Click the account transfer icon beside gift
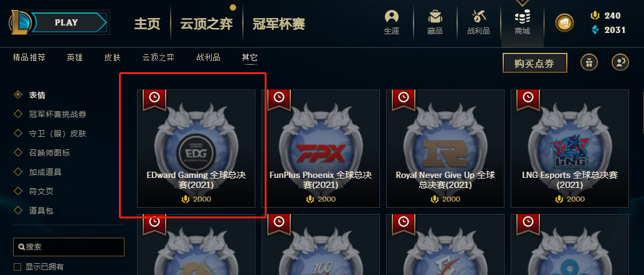The width and height of the screenshot is (644, 275). pyautogui.click(x=620, y=63)
